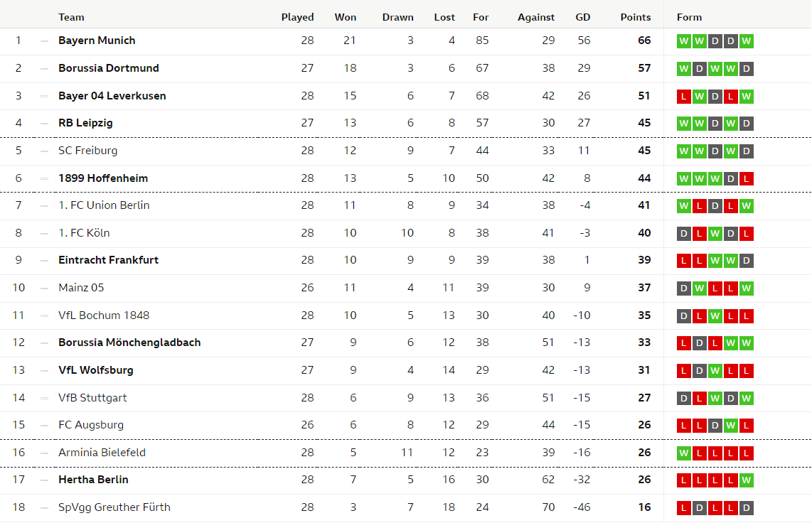Screen dimensions: 812x523
Task: Open the RB Leipzig team link
Action: 85,123
